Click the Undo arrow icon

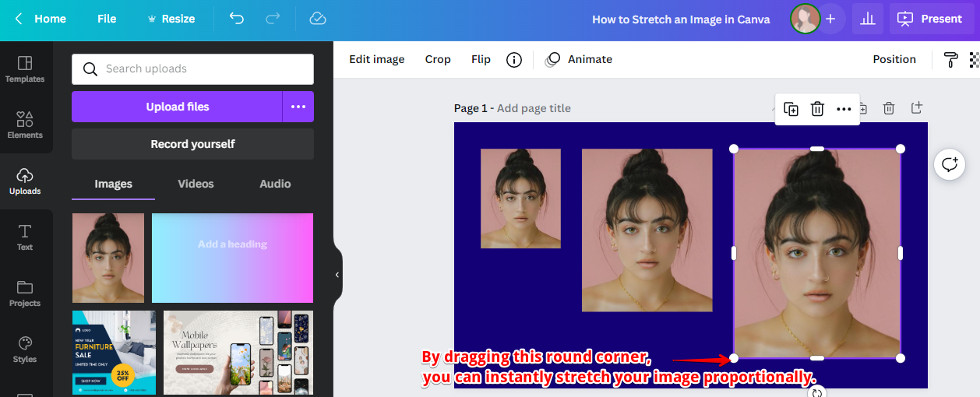(x=237, y=19)
